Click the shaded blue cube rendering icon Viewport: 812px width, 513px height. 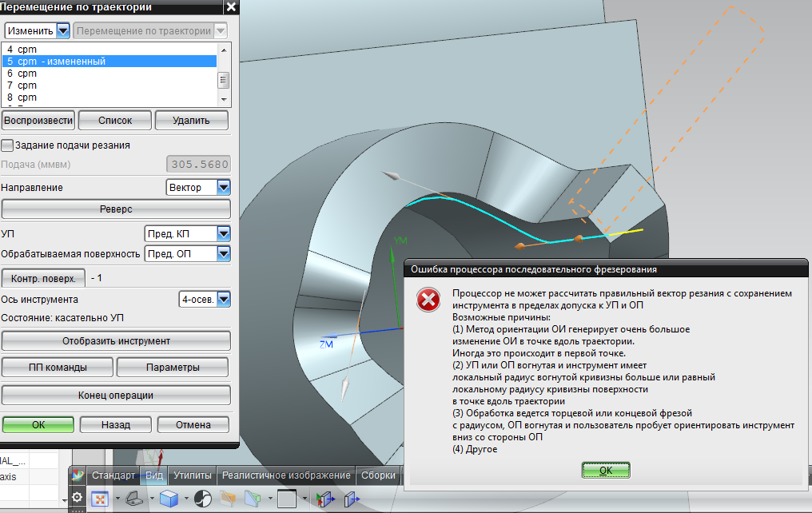click(169, 499)
